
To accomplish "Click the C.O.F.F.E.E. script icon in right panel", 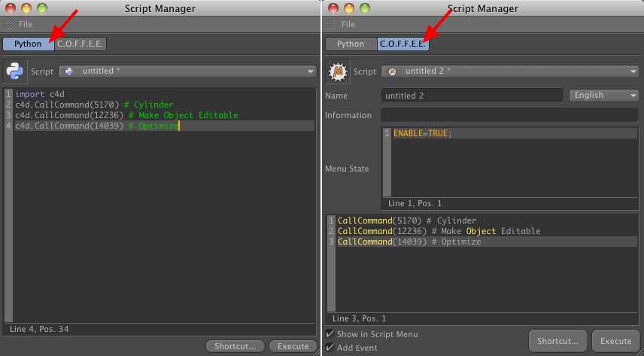I will coord(337,72).
